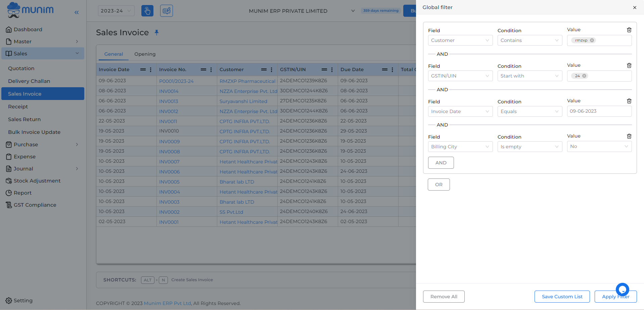This screenshot has width=644, height=310.
Task: Open Invoice Date field dropdown
Action: coord(460,111)
